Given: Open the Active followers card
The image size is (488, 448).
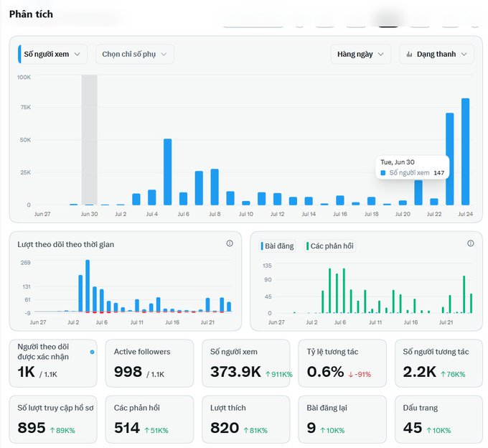Looking at the screenshot, I should 149,363.
